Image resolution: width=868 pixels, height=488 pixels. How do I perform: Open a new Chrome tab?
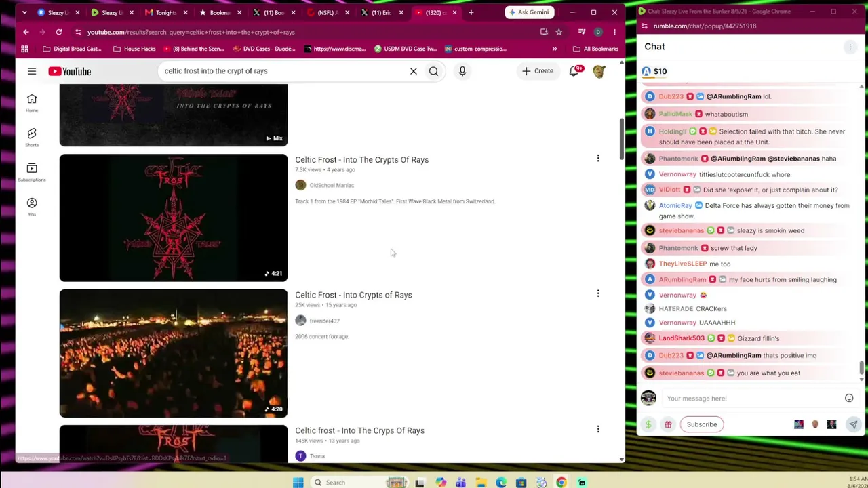coord(471,12)
